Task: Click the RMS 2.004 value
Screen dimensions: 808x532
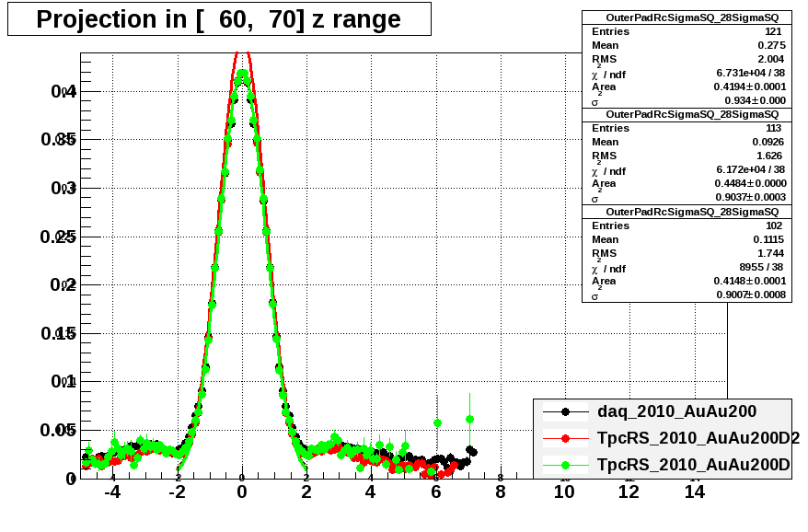Action: point(771,59)
